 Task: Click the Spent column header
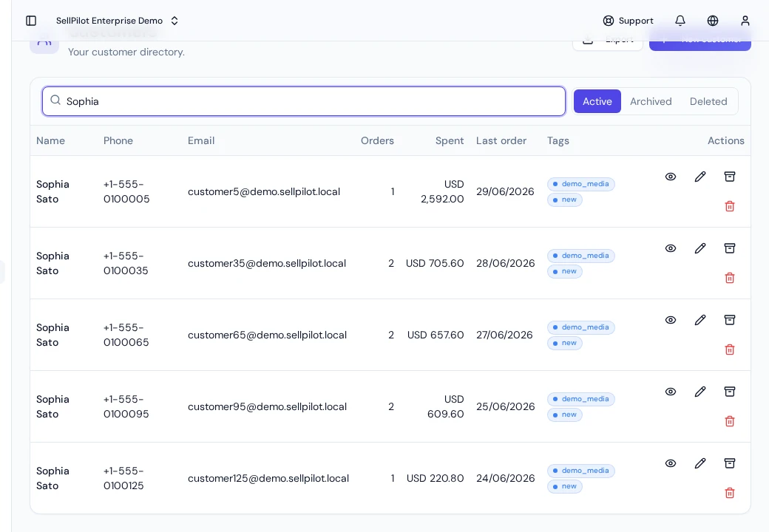coord(450,140)
